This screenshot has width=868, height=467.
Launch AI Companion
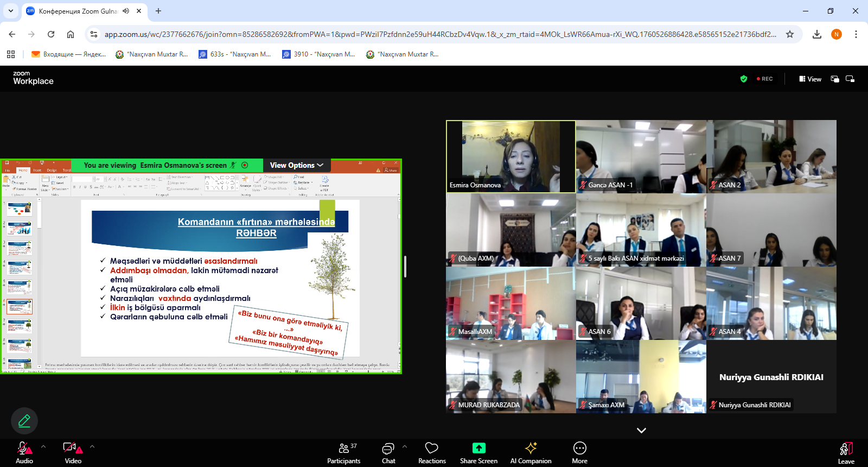(531, 453)
